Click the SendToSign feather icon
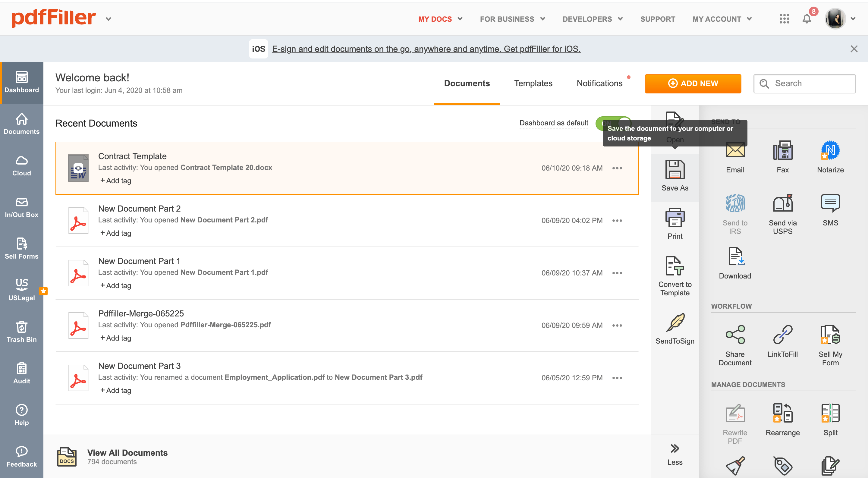 (675, 322)
